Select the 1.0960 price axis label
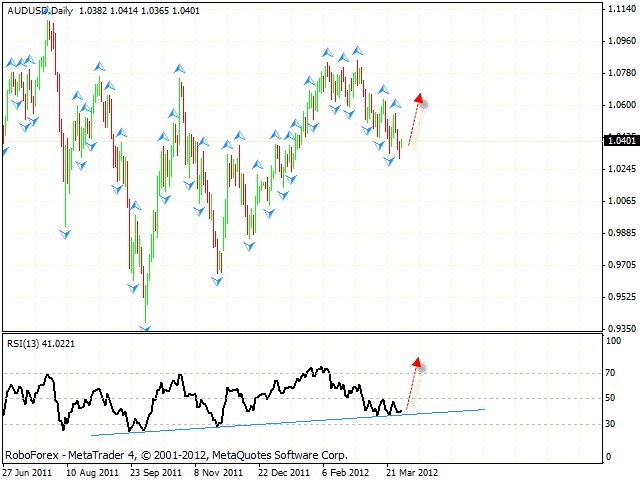The width and height of the screenshot is (640, 480). [x=622, y=41]
